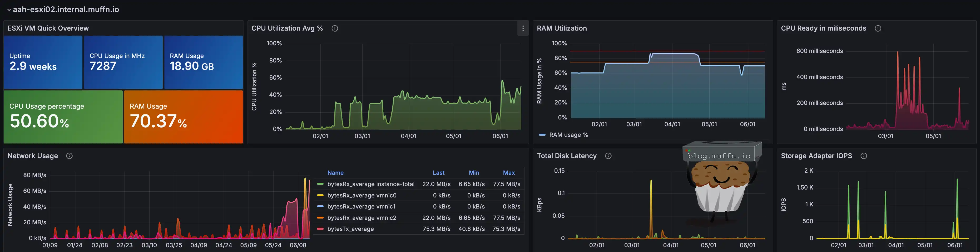Toggle bytesRx_average instance-total series visibility
The width and height of the screenshot is (980, 252).
pos(370,184)
